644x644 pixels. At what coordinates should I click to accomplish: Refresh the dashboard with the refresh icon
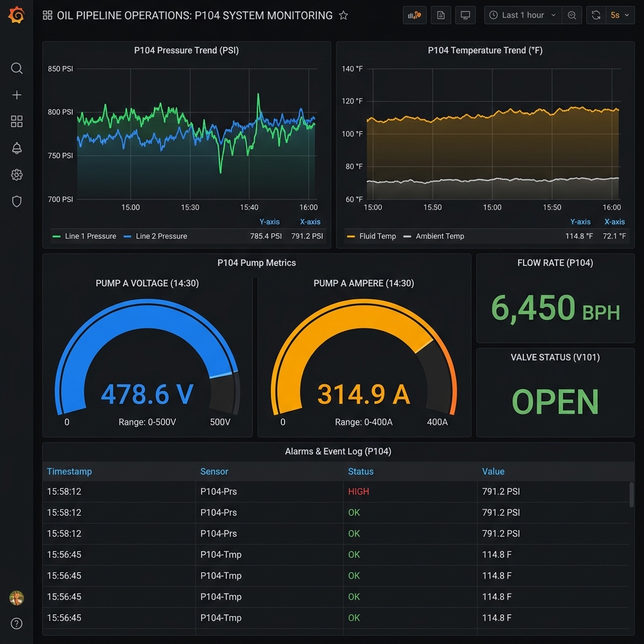tap(596, 14)
